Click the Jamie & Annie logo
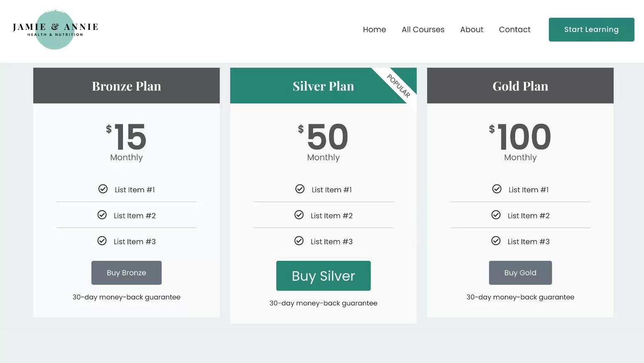Screen dimensions: 644x363 [55, 29]
